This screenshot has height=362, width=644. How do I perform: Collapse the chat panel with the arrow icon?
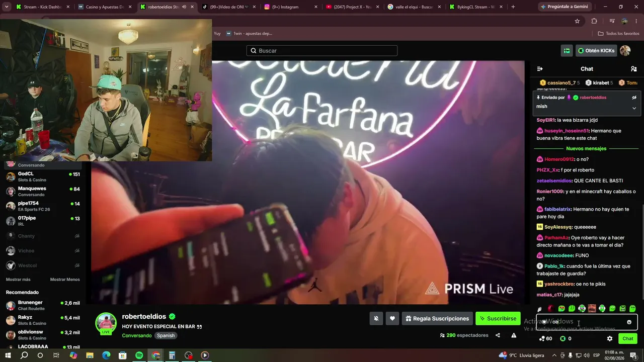pyautogui.click(x=540, y=69)
